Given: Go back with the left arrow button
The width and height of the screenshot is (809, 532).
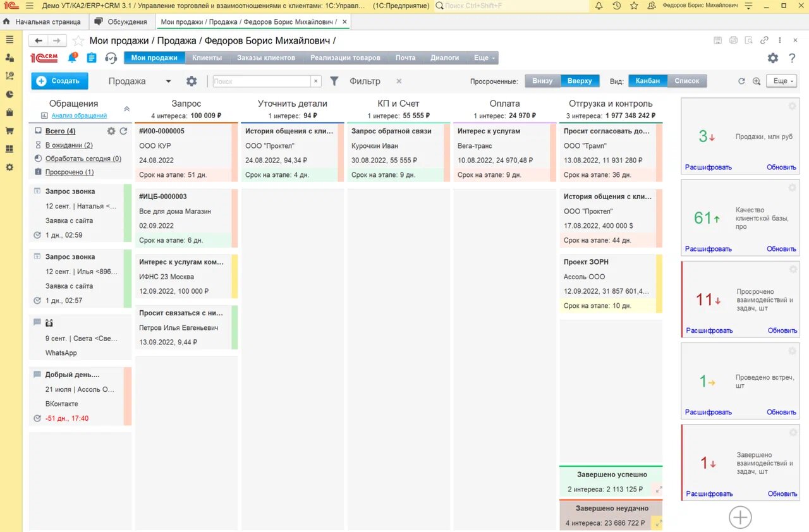Looking at the screenshot, I should [39, 40].
